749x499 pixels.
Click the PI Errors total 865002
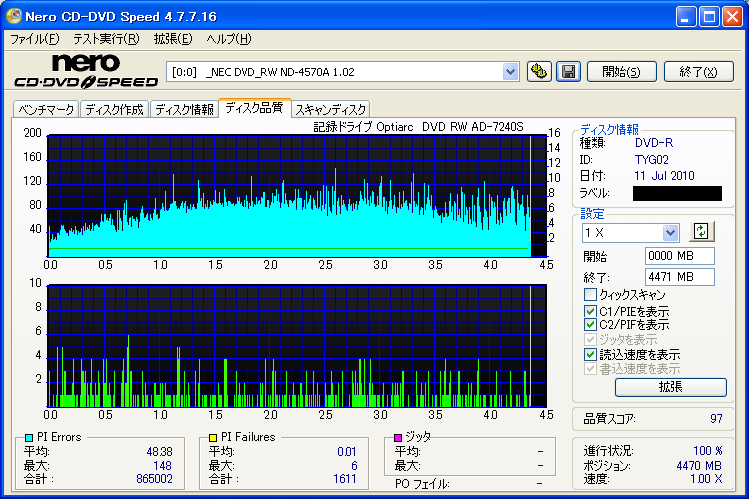(154, 478)
